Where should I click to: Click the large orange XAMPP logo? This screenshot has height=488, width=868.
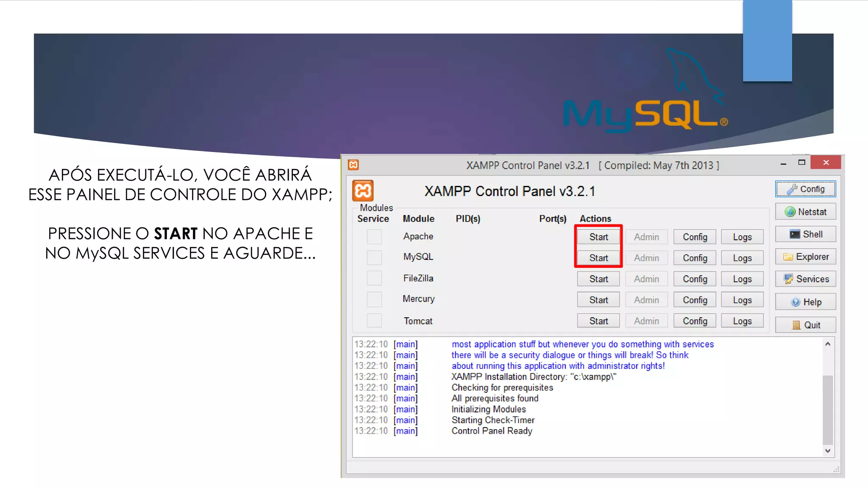click(x=363, y=191)
